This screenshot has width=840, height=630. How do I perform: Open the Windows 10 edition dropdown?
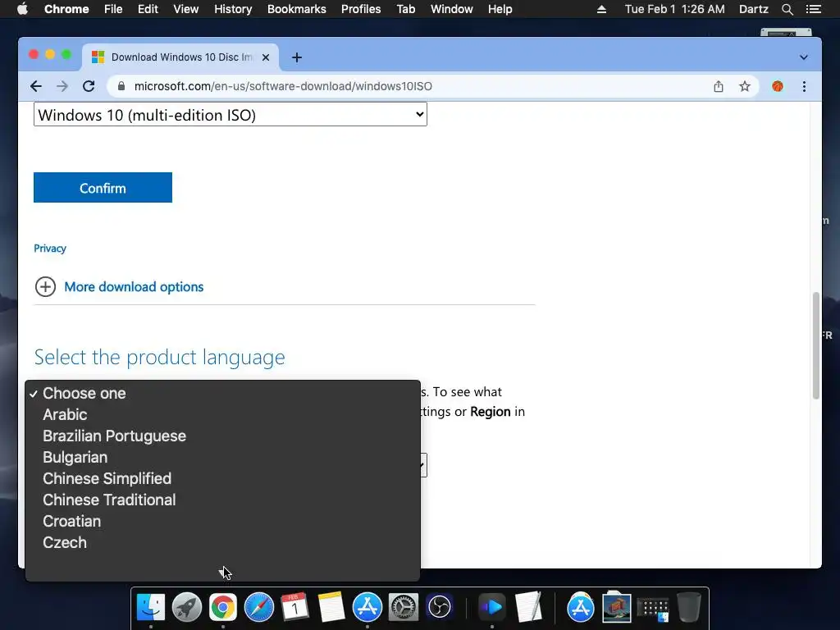(231, 115)
